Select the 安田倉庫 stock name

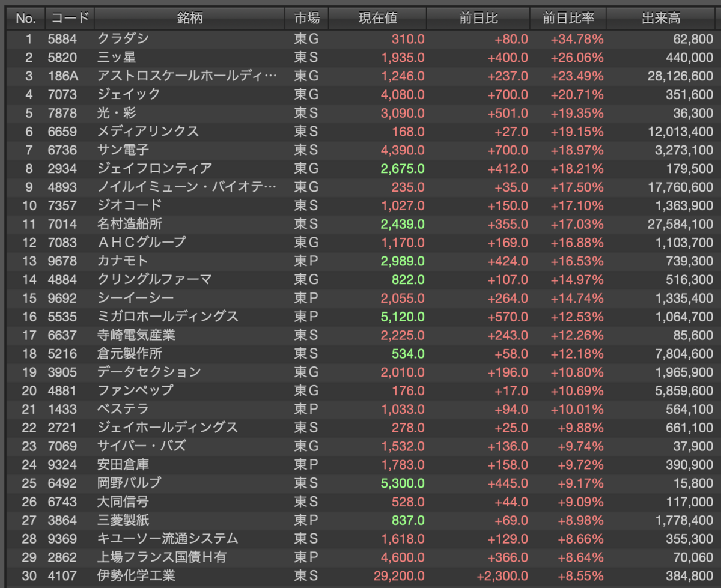point(123,464)
